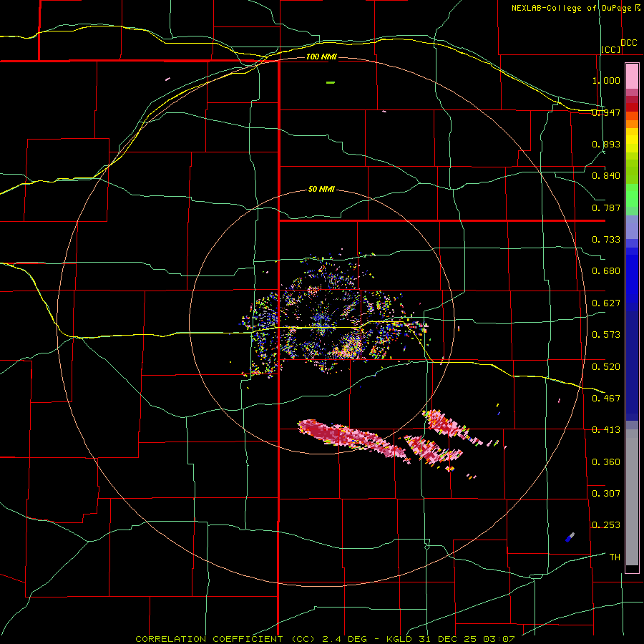Click the 0.520 color scale value

click(606, 366)
